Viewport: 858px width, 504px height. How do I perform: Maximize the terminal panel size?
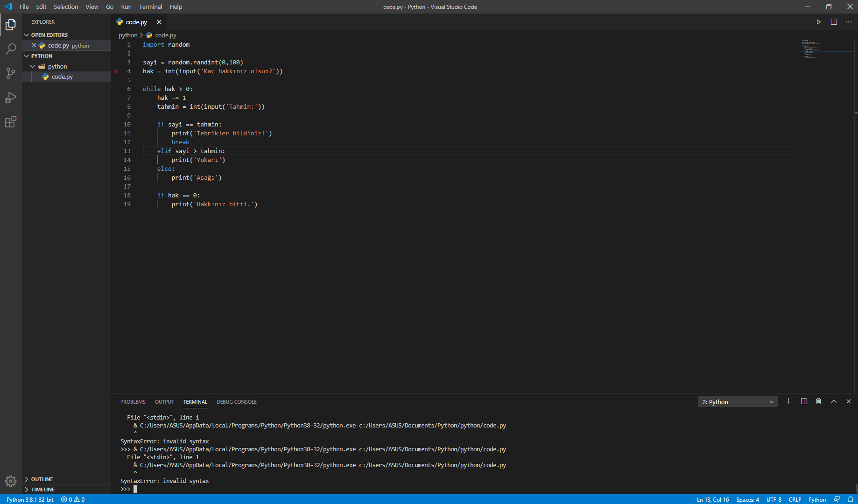834,401
